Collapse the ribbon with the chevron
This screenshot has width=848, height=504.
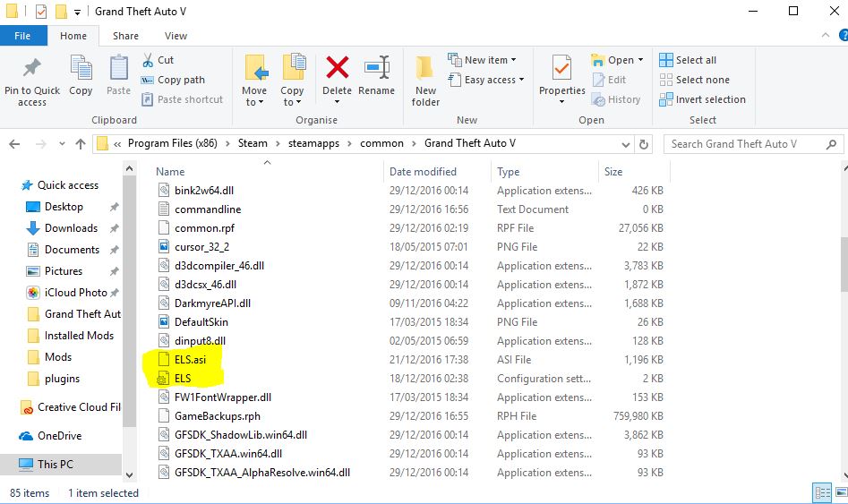click(x=826, y=35)
